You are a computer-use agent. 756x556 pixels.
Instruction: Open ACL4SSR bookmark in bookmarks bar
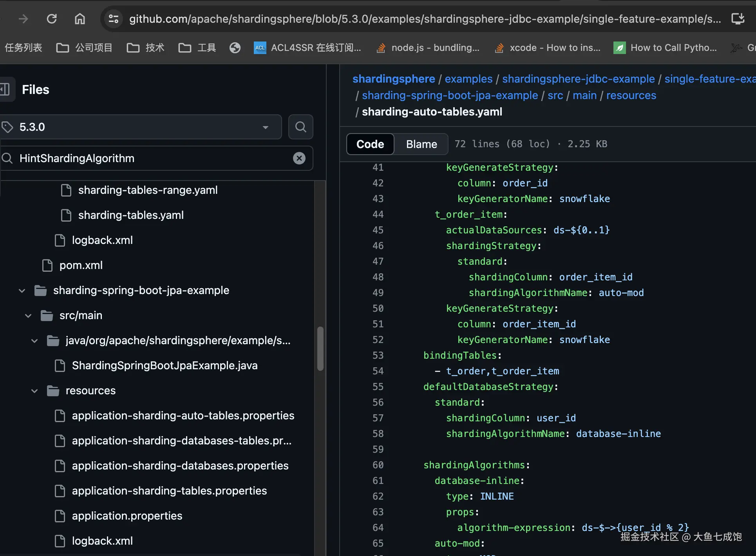(x=308, y=48)
